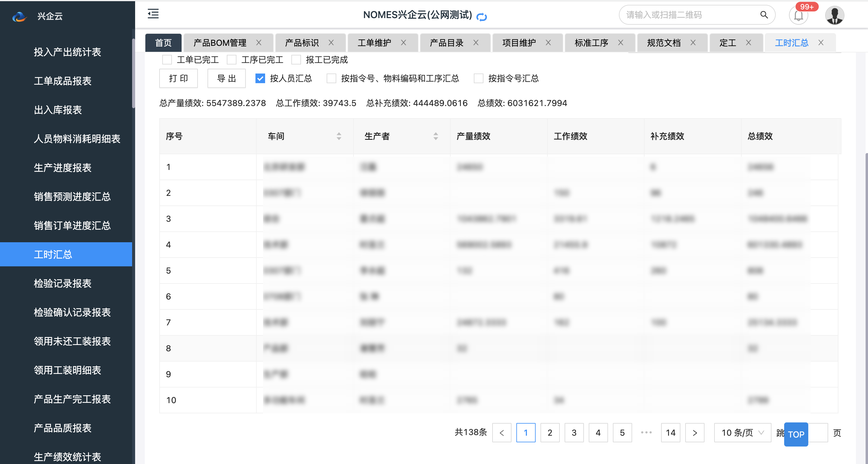
Task: Close the 产品标识 tab
Action: [331, 42]
